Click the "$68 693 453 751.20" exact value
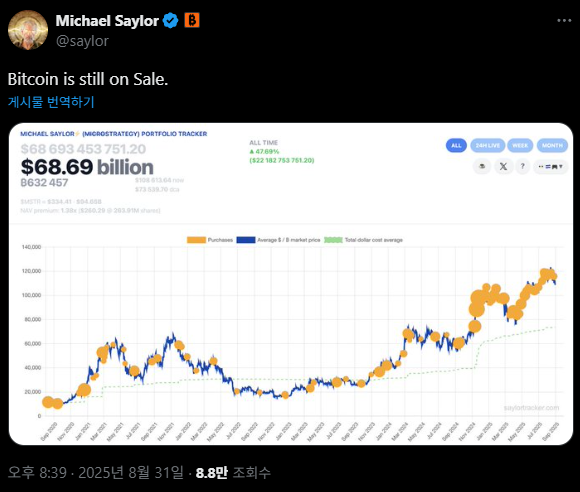The image size is (580, 492). click(83, 149)
